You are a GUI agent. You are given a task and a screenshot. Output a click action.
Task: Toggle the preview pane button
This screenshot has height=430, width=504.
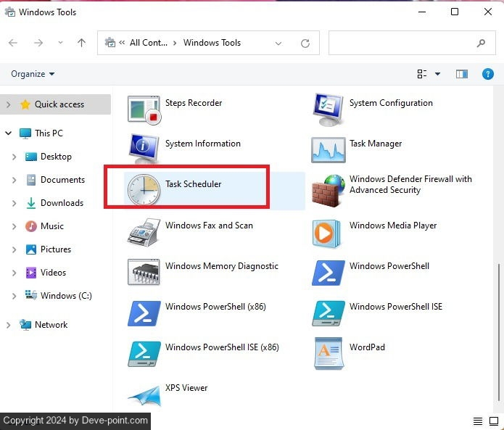click(x=462, y=74)
